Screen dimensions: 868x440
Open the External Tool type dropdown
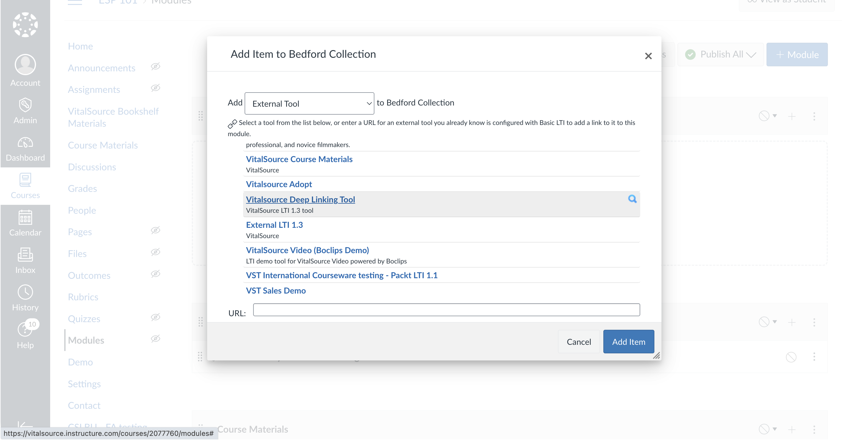tap(309, 103)
